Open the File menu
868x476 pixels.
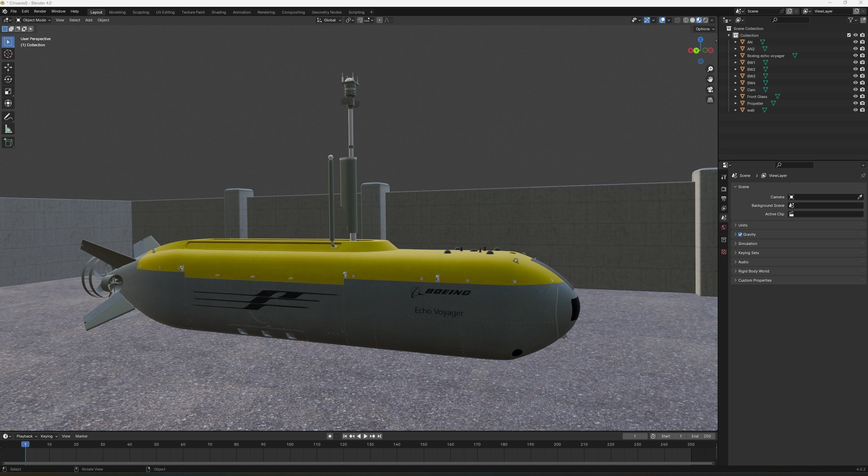[x=14, y=11]
